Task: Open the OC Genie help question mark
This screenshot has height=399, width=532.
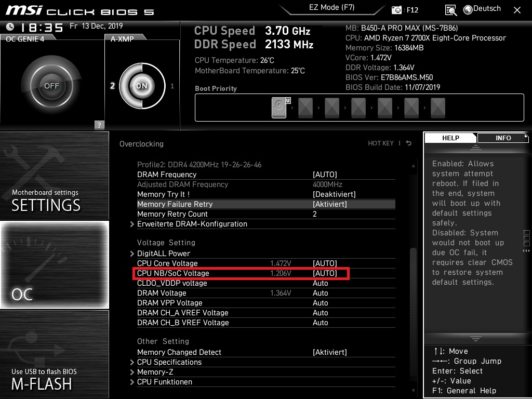Action: pyautogui.click(x=99, y=125)
